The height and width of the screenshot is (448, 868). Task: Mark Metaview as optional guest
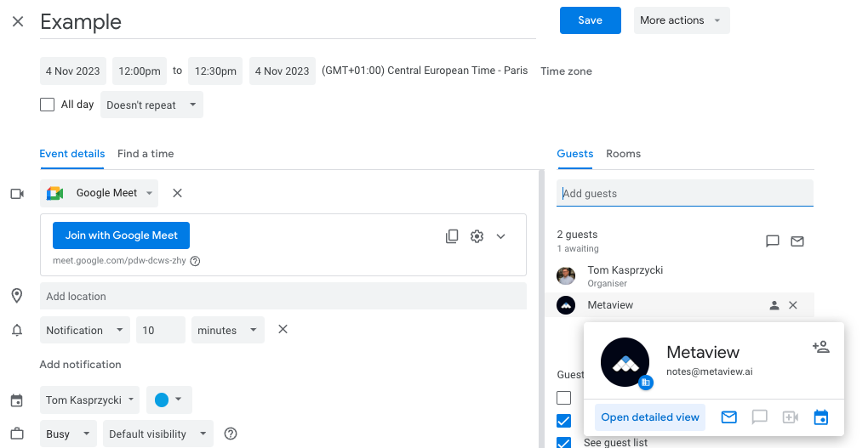774,305
